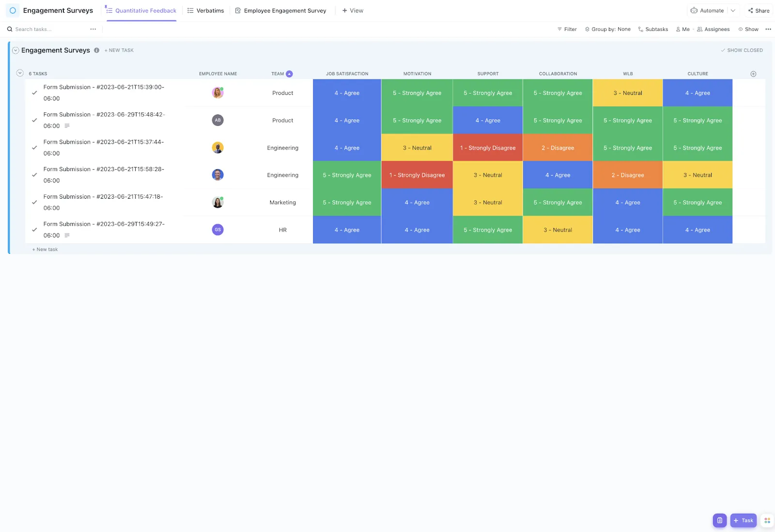Open the notepad icon at bottom right
Screen dimensions: 775x532
[720, 520]
